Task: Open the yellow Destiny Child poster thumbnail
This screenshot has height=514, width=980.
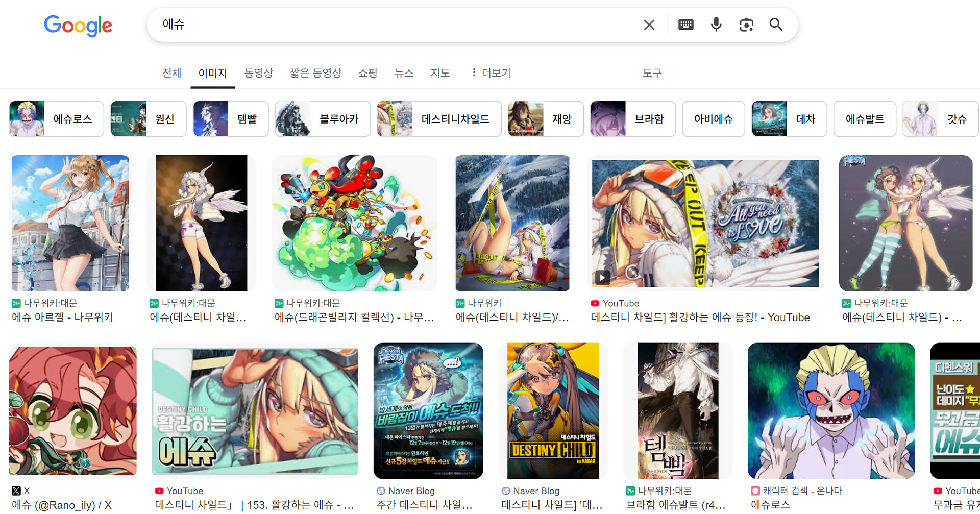Action: [x=553, y=411]
